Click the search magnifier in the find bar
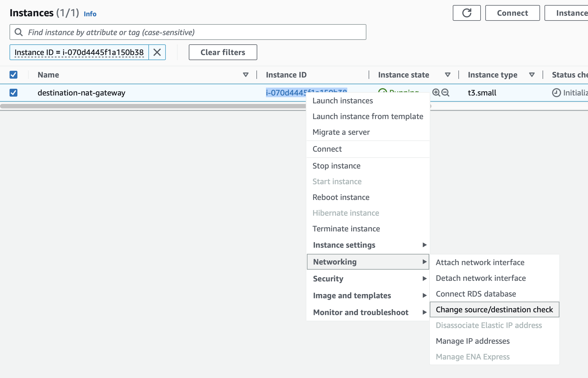 [19, 32]
